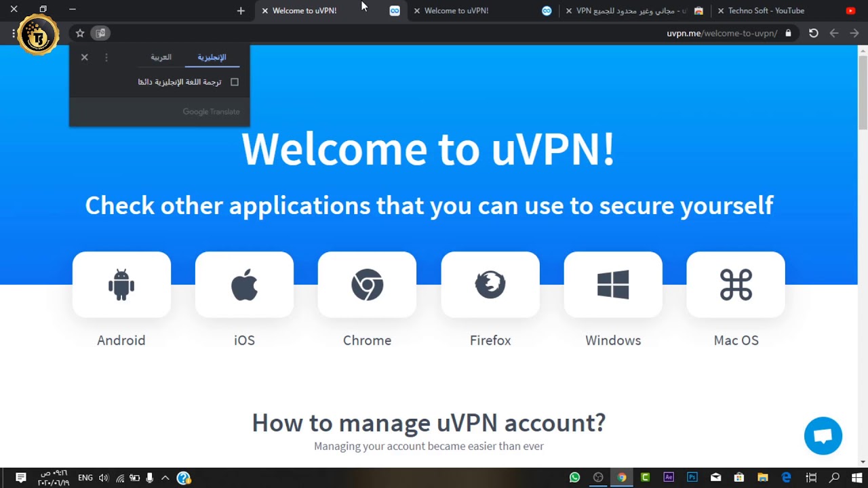Close the Google Translate popup
The height and width of the screenshot is (488, 868).
pyautogui.click(x=85, y=58)
